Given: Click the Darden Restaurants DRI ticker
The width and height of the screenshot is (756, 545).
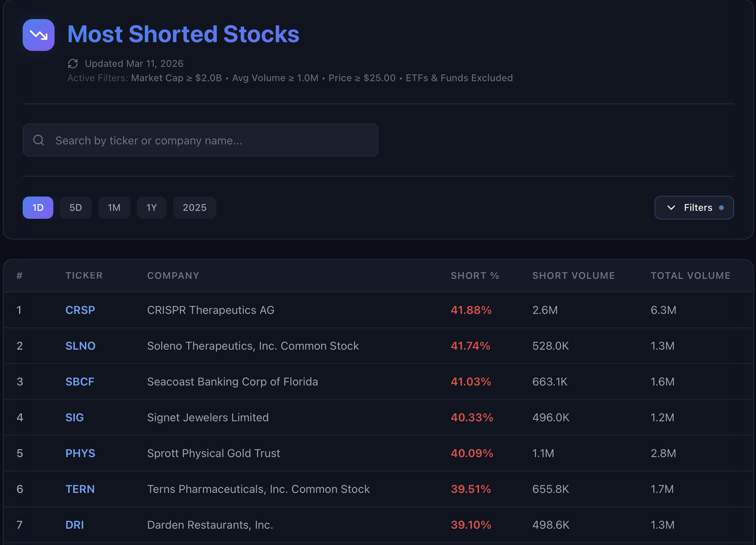Looking at the screenshot, I should click(x=74, y=525).
